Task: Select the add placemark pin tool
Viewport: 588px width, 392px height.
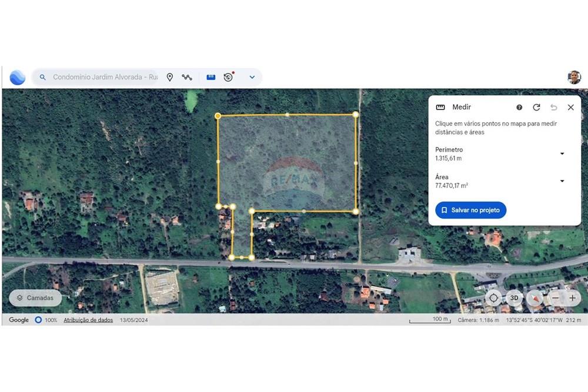Action: click(x=170, y=77)
